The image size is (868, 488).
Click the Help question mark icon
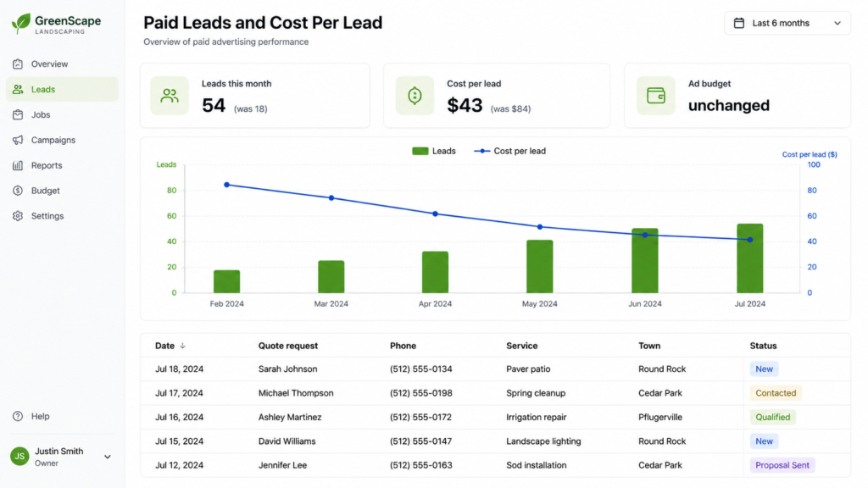click(18, 416)
